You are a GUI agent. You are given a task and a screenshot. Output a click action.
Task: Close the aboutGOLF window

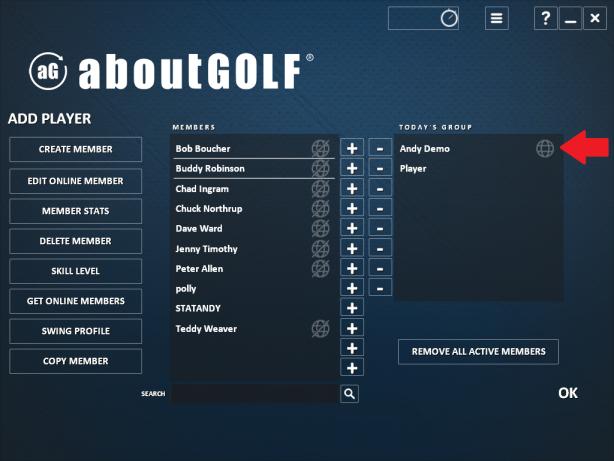tap(595, 18)
